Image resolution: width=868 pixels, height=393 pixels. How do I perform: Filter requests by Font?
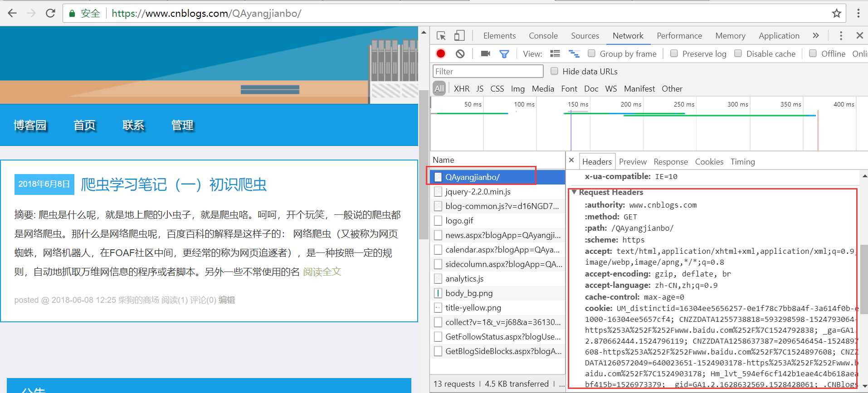coord(569,89)
